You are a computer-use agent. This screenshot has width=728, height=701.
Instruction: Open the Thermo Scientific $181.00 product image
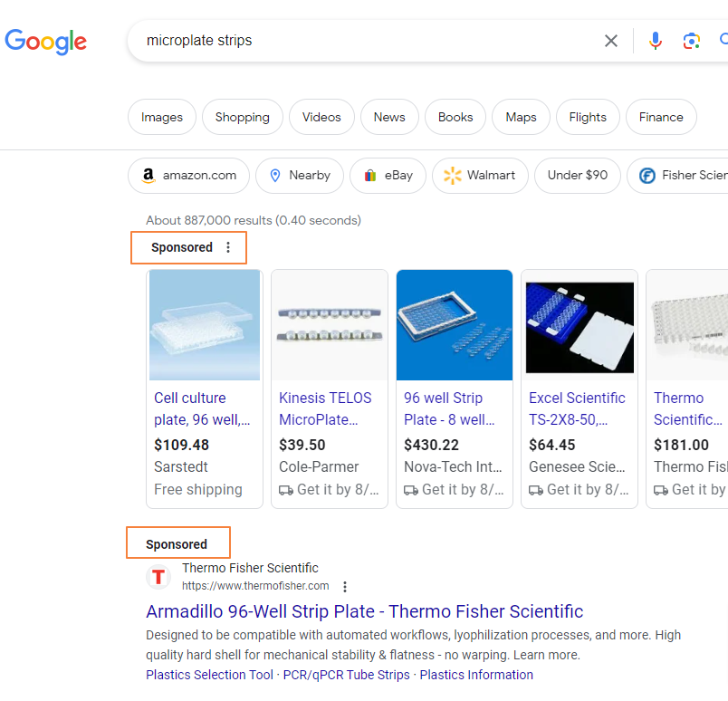coord(687,325)
